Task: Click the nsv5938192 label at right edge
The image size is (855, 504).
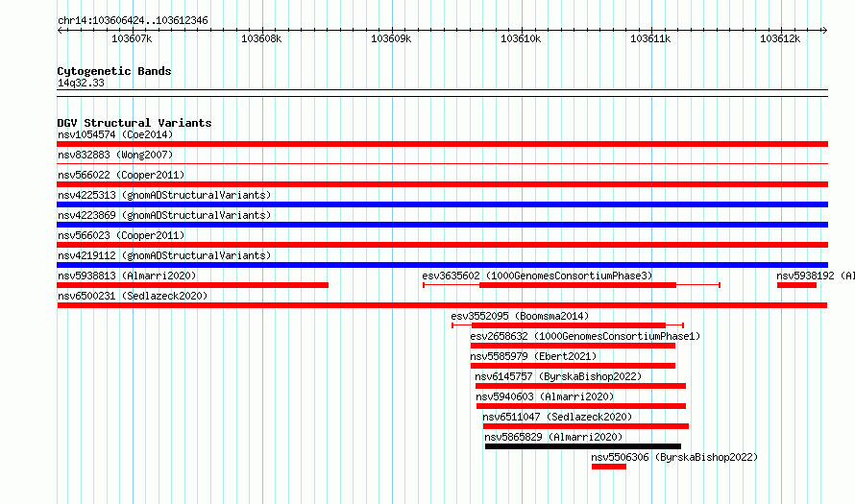Action: 816,276
